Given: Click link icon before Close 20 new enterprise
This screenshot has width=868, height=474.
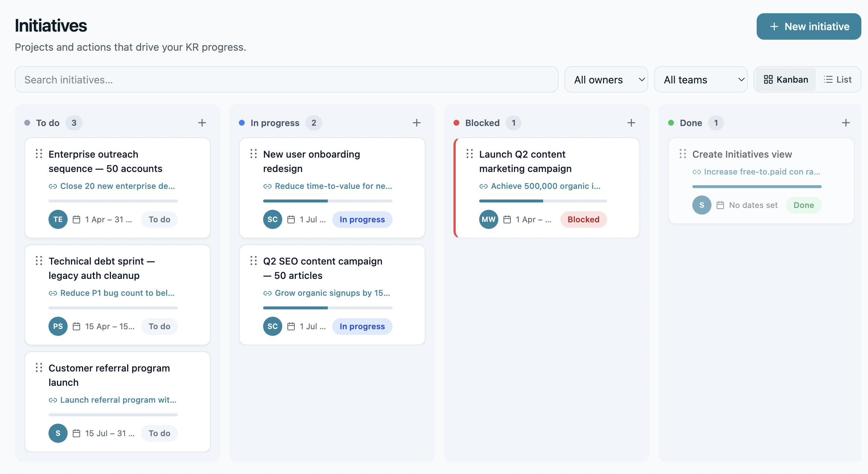Looking at the screenshot, I should [53, 186].
